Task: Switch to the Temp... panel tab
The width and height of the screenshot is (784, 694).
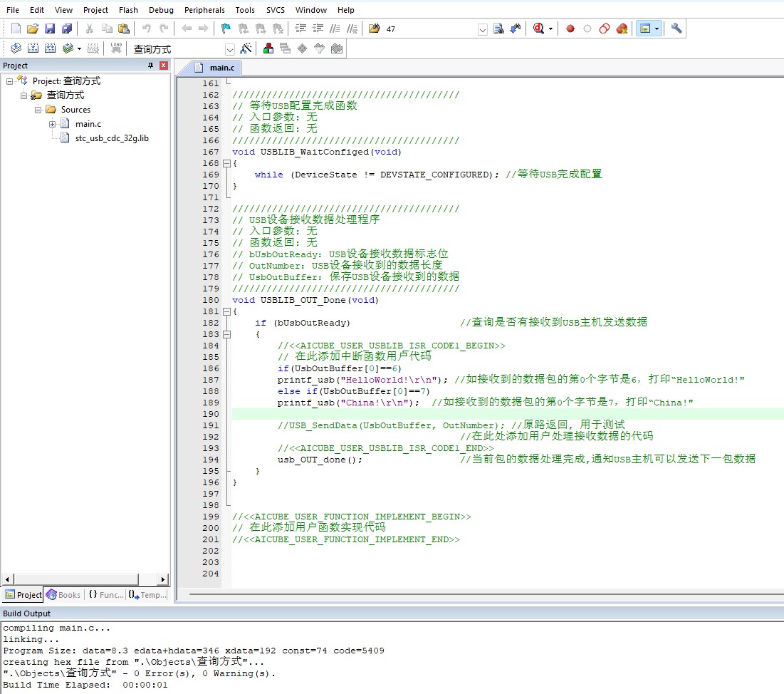Action: [x=147, y=595]
